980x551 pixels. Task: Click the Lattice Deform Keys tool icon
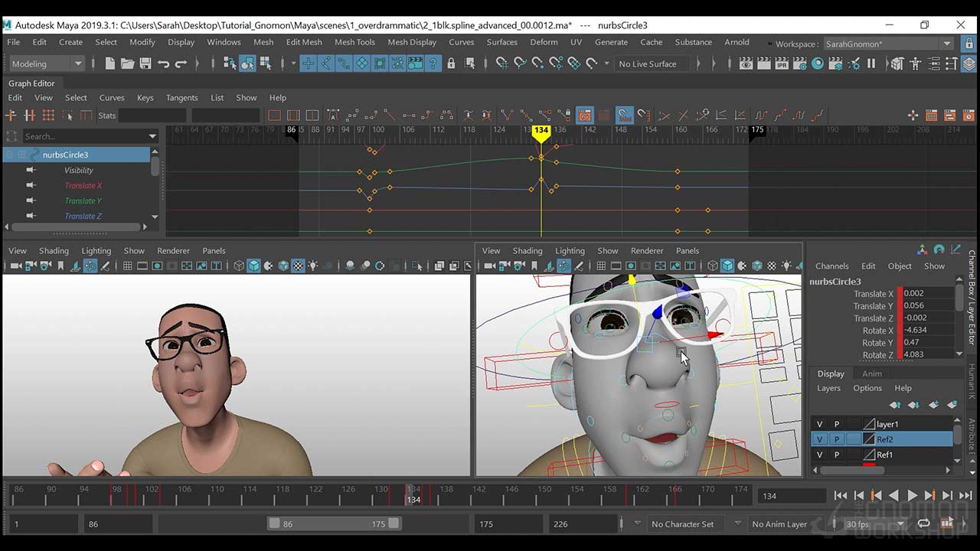48,116
